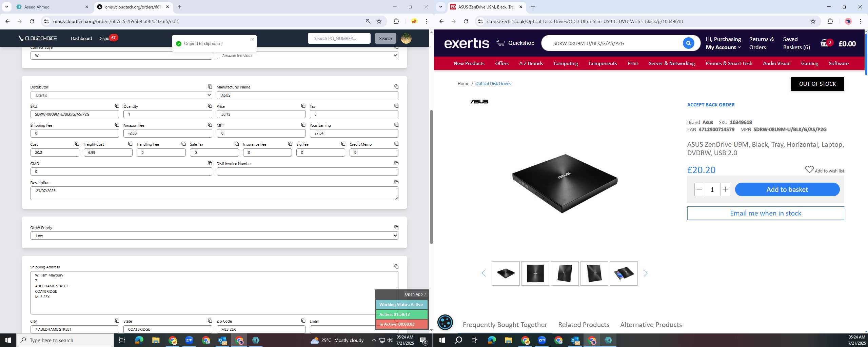Copy the SKU field value
The height and width of the screenshot is (347, 868).
(117, 106)
